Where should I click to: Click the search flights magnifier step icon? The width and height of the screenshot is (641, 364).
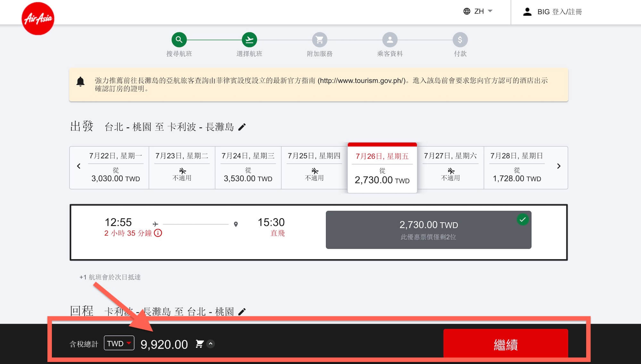click(179, 40)
